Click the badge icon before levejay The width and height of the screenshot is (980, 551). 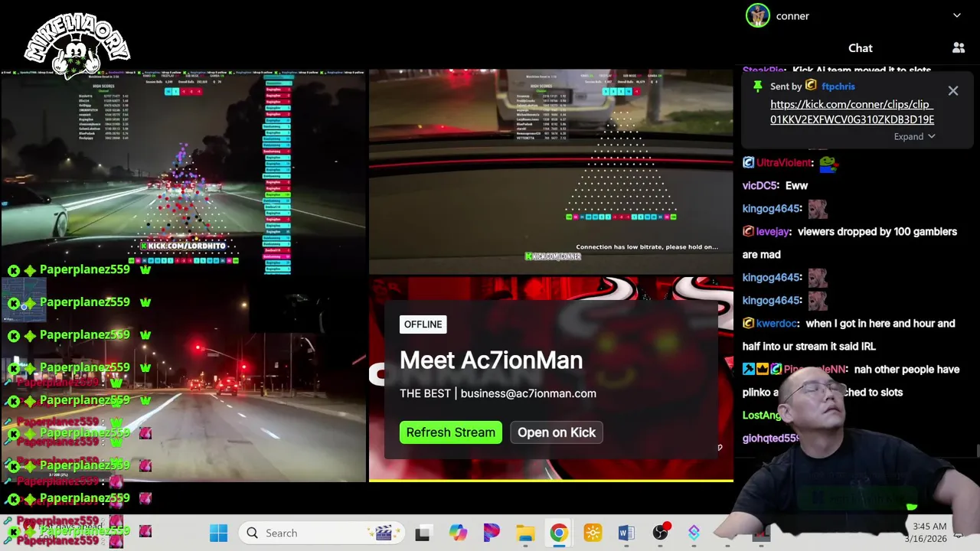[x=748, y=231]
